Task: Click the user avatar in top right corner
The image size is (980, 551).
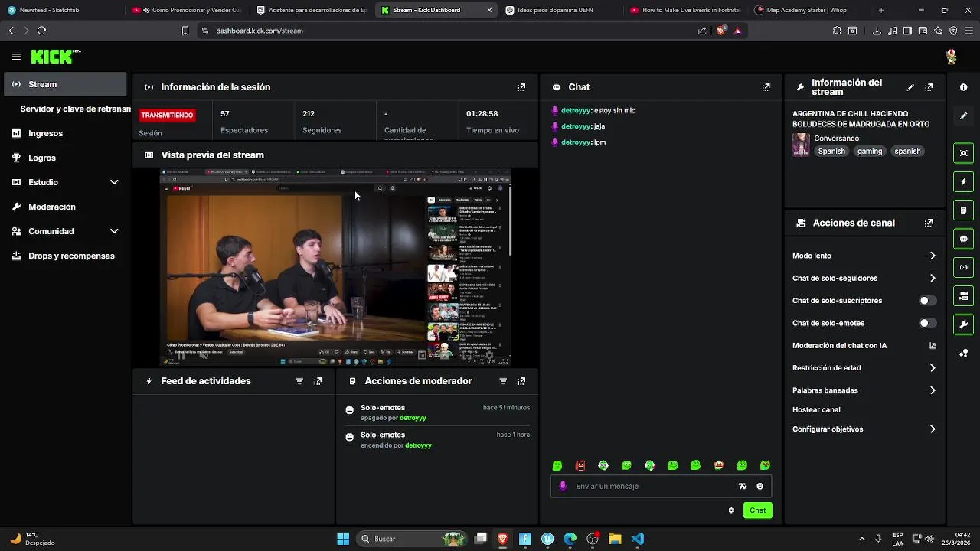Action: pyautogui.click(x=951, y=57)
